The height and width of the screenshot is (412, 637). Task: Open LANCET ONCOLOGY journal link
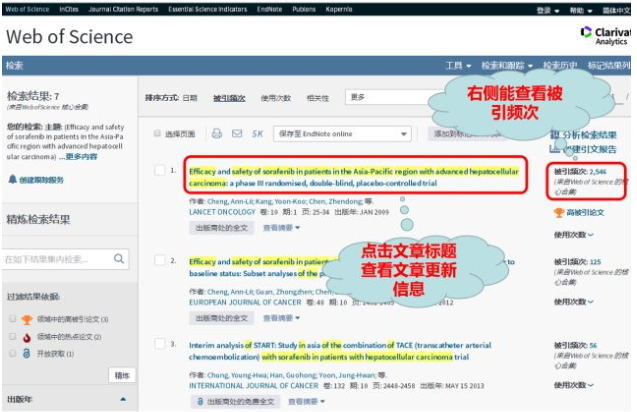coord(222,212)
